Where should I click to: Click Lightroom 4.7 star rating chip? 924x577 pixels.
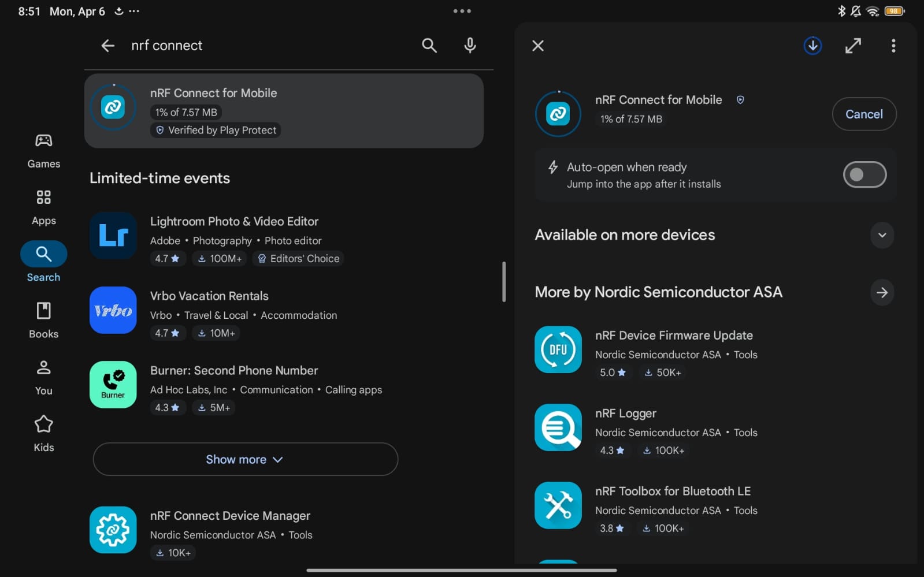tap(168, 259)
